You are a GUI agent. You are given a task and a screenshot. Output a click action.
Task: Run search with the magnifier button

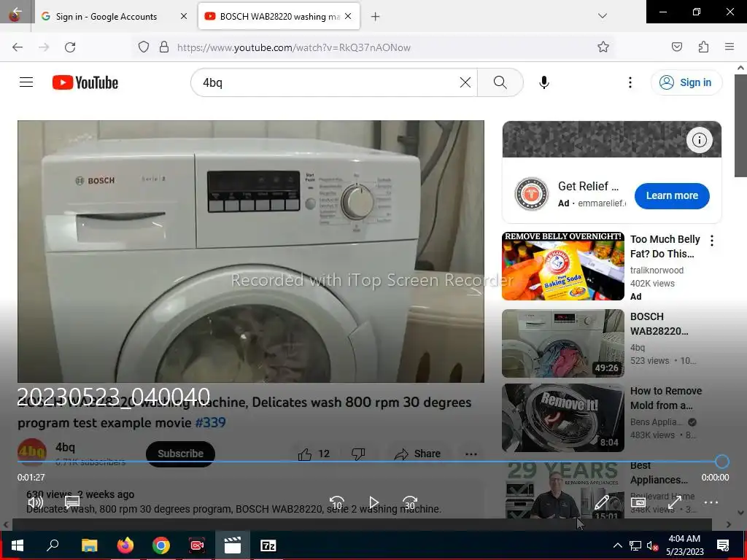tap(500, 82)
